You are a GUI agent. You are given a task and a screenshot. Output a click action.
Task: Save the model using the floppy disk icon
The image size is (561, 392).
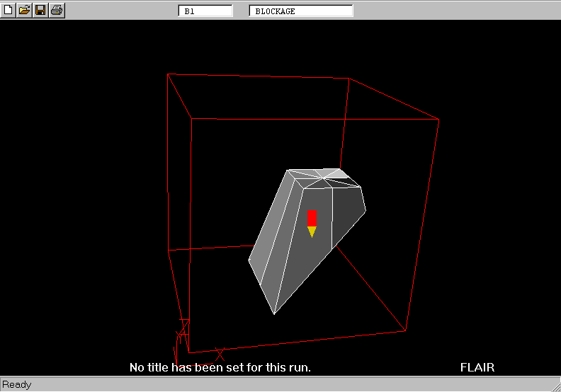(x=40, y=10)
